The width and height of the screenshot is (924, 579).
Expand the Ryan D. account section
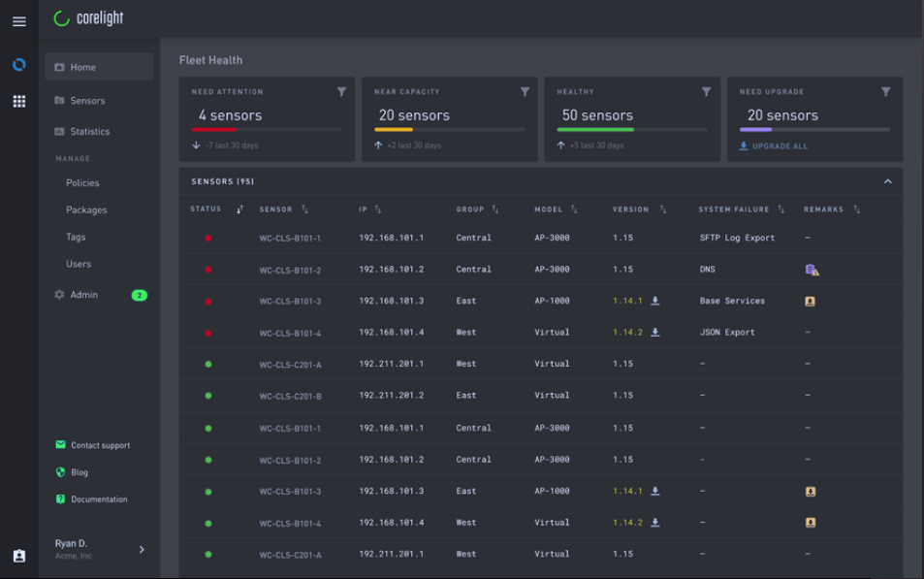[x=142, y=549]
